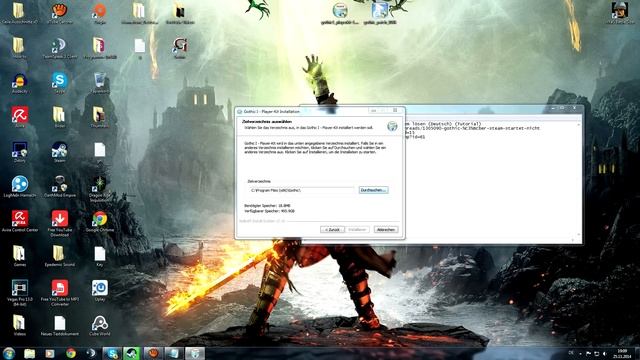The width and height of the screenshot is (640, 360).
Task: Open the Videos folder on desktop
Action: [19, 325]
